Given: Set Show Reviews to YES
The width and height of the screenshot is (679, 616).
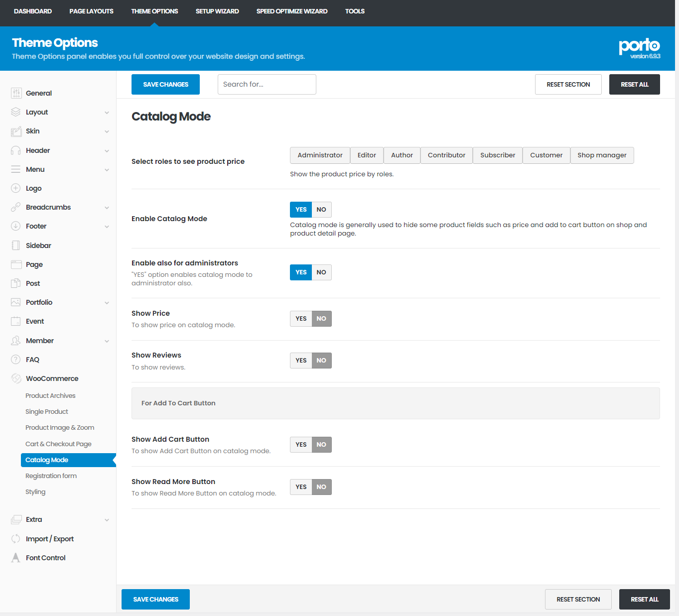Looking at the screenshot, I should [x=301, y=361].
